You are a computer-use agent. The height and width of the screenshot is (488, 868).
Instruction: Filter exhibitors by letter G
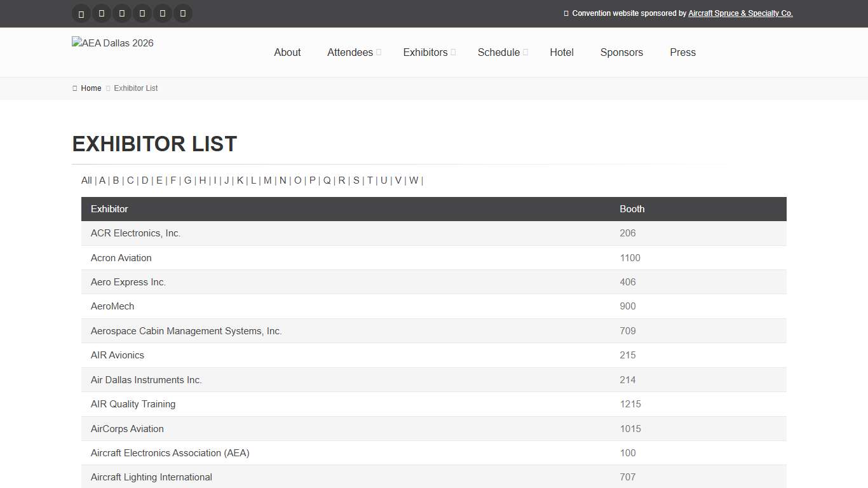pos(187,180)
